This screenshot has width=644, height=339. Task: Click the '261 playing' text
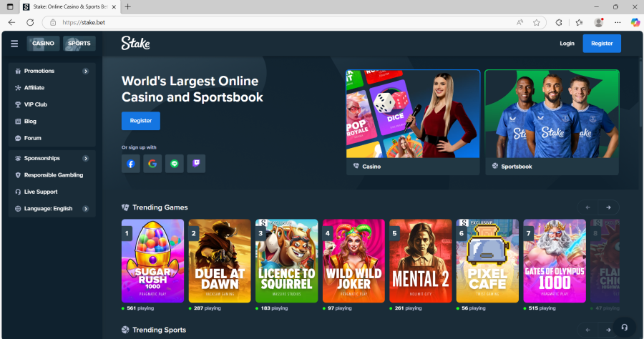[x=408, y=308]
